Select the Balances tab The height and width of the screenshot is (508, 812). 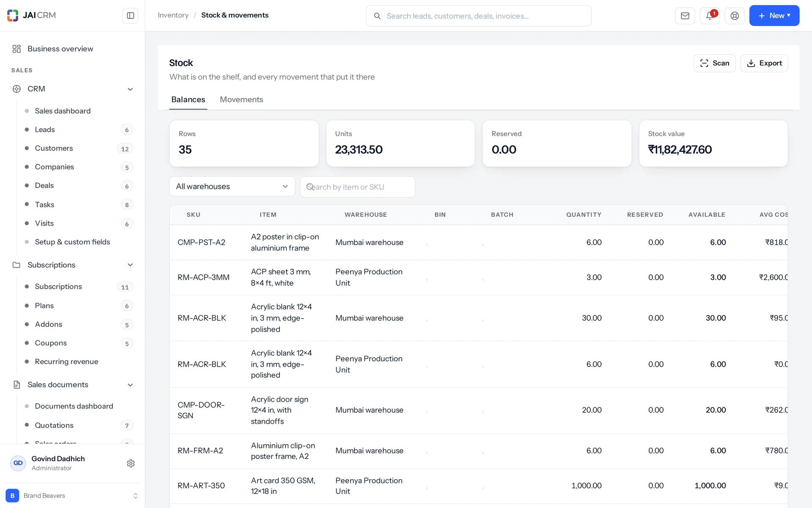(188, 99)
